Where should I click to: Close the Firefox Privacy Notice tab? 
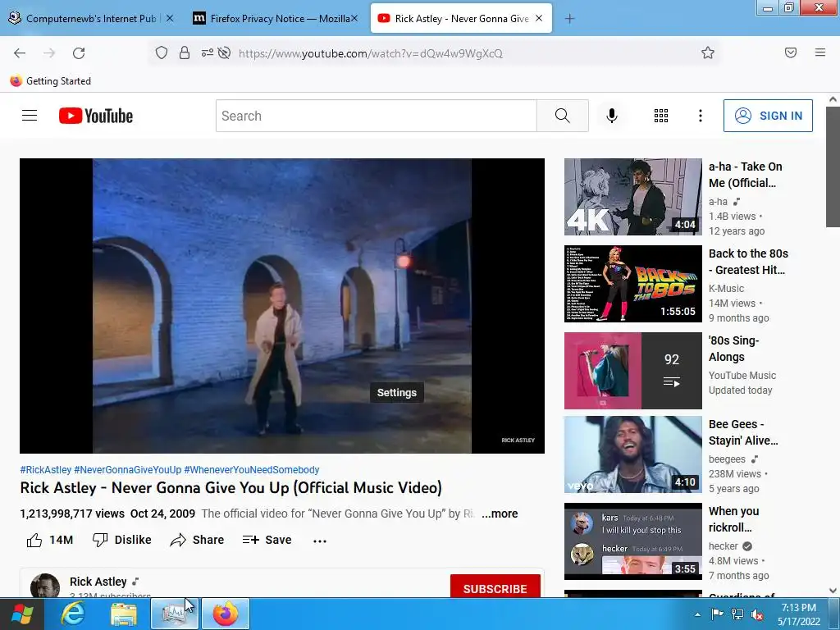(354, 18)
